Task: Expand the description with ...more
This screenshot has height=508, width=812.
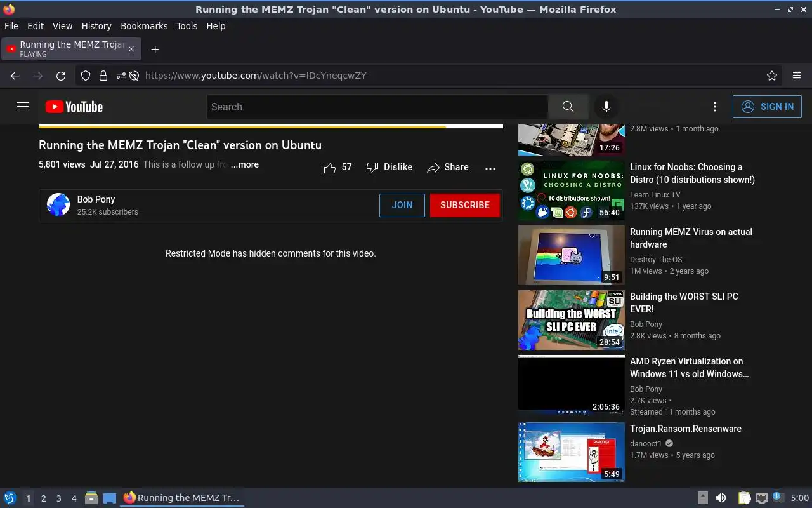Action: pyautogui.click(x=245, y=164)
